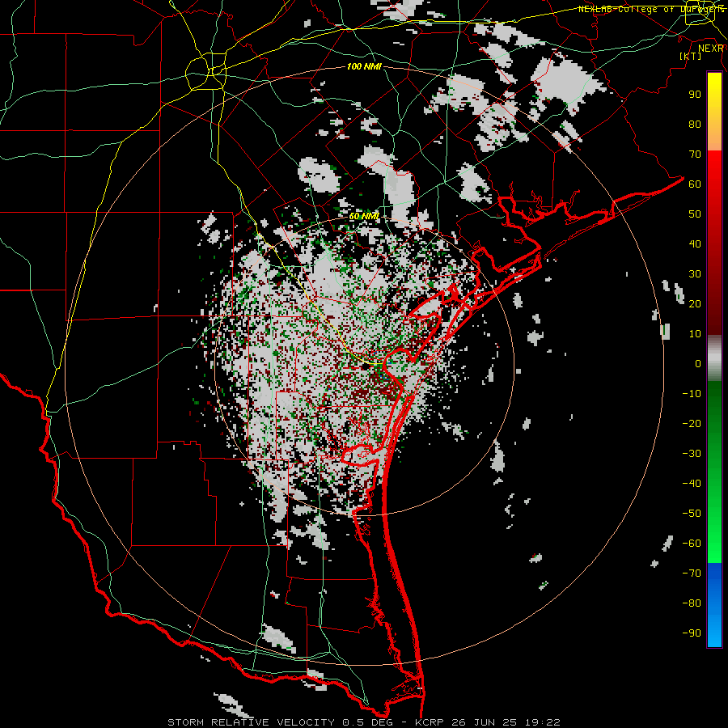Click the 10 value on velocity scale
728x728 pixels.
pos(695,334)
